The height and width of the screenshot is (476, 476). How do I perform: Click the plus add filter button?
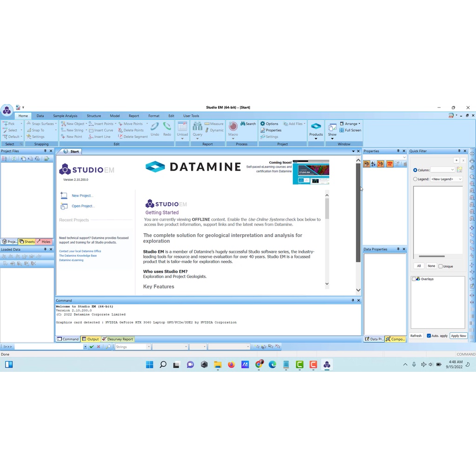(456, 160)
